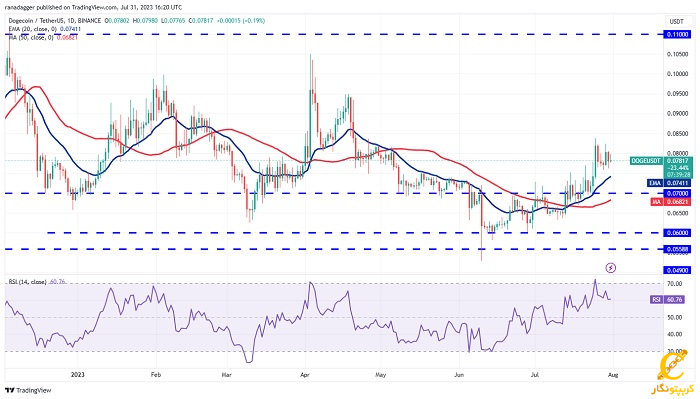The width and height of the screenshot is (700, 399).
Task: Click the May label on time axis
Action: (381, 375)
